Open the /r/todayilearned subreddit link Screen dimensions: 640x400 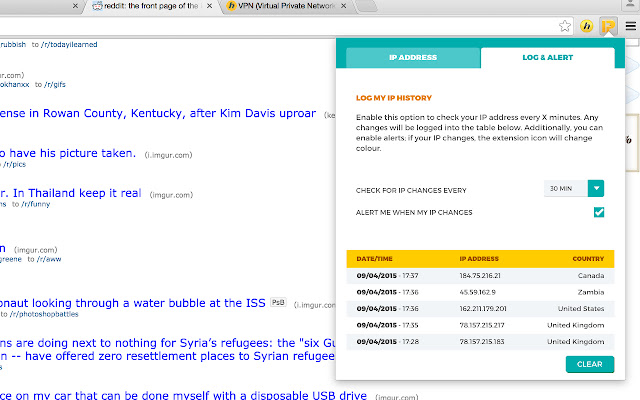[x=76, y=45]
